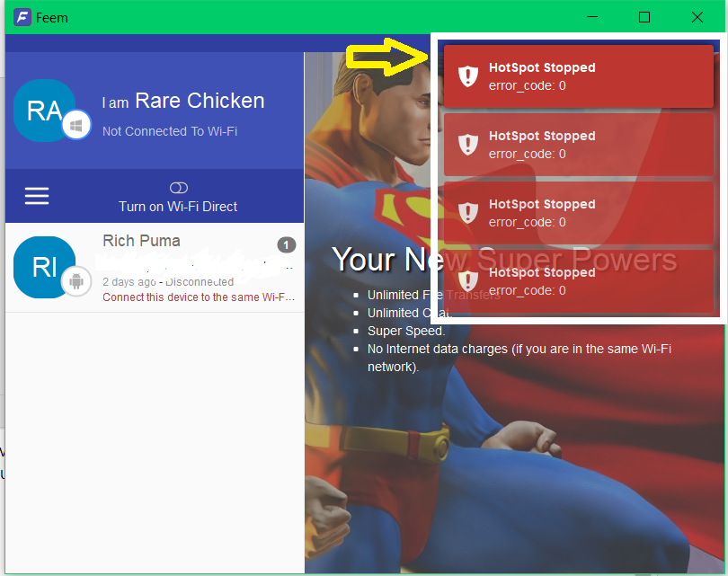Click the RI avatar of Rich Puma
The image size is (728, 576).
pos(45,267)
